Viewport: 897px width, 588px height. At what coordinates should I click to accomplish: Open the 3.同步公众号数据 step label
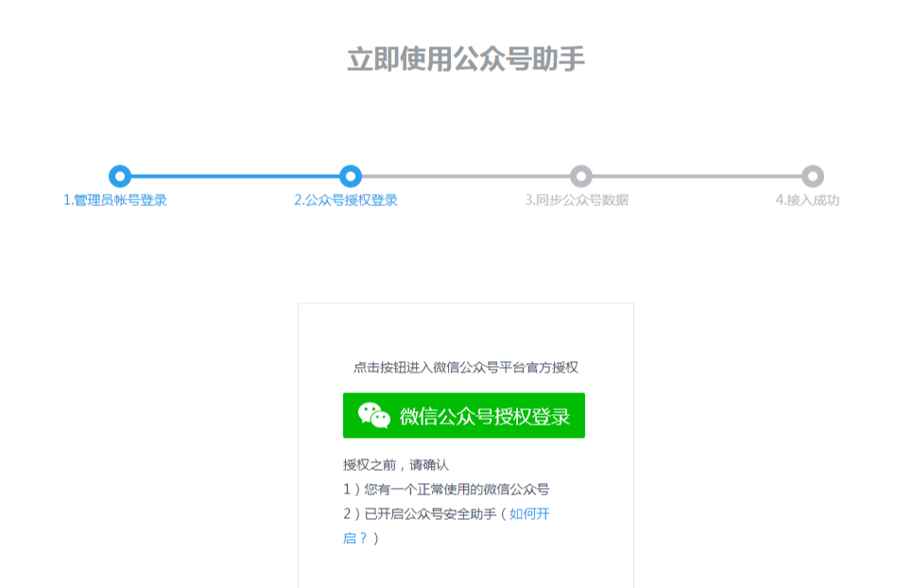pos(577,200)
